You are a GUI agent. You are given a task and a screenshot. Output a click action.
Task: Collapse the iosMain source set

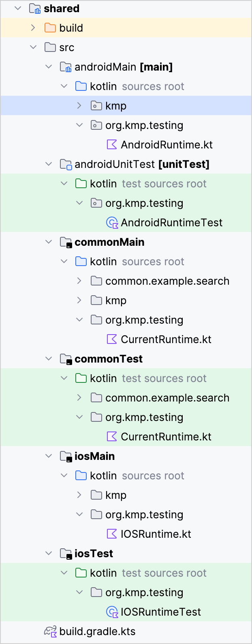click(x=49, y=456)
